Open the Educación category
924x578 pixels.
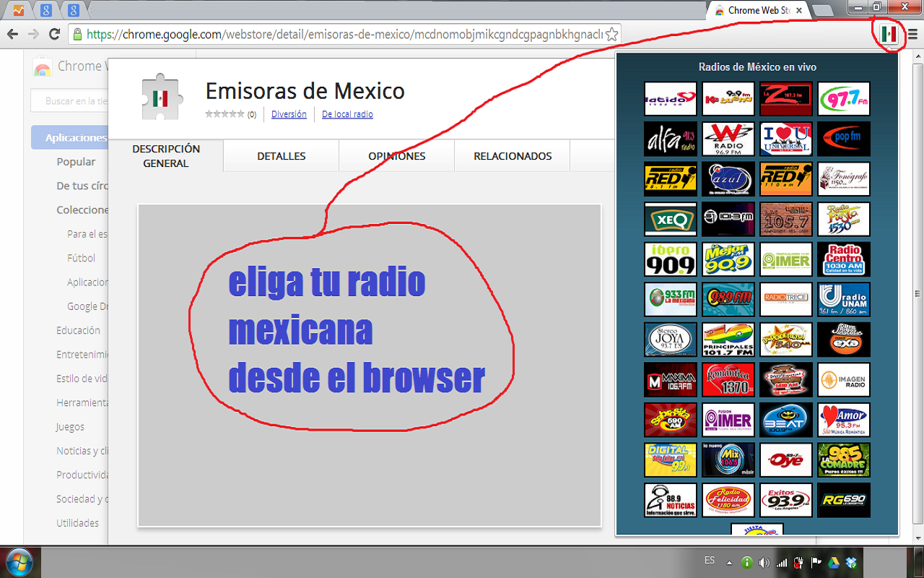point(78,330)
